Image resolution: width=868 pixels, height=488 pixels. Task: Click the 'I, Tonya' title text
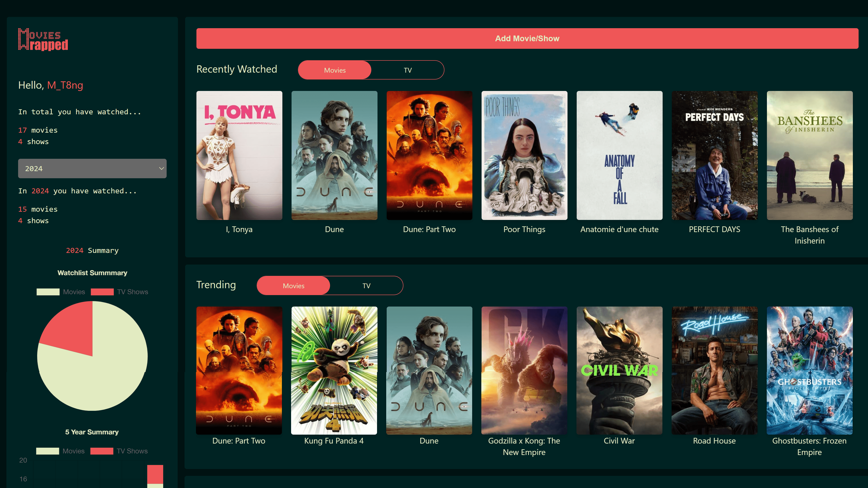(x=239, y=229)
